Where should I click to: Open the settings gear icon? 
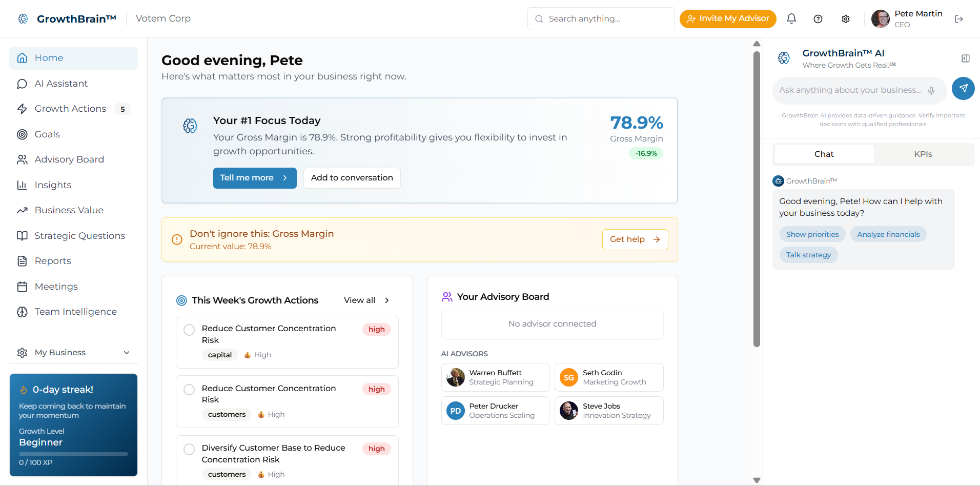point(846,18)
